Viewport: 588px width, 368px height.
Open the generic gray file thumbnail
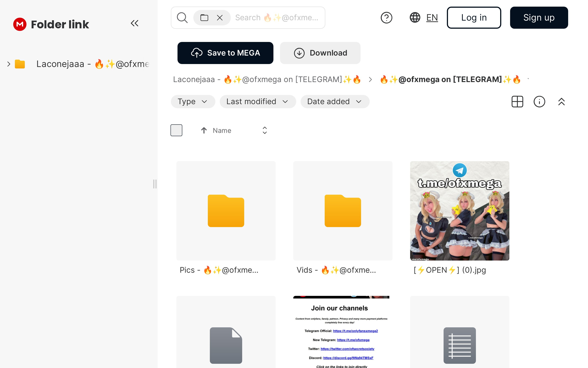(226, 332)
